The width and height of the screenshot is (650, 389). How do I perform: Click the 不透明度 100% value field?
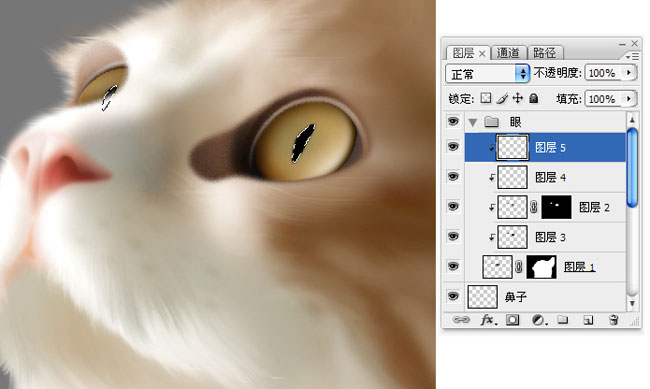coord(604,73)
